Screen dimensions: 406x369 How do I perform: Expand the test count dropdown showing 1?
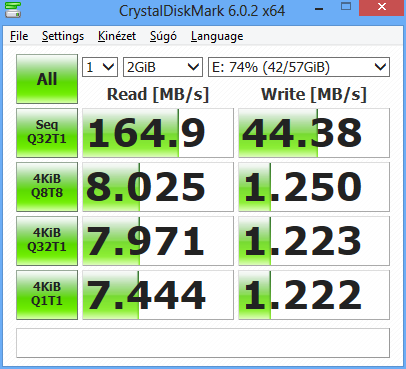100,67
